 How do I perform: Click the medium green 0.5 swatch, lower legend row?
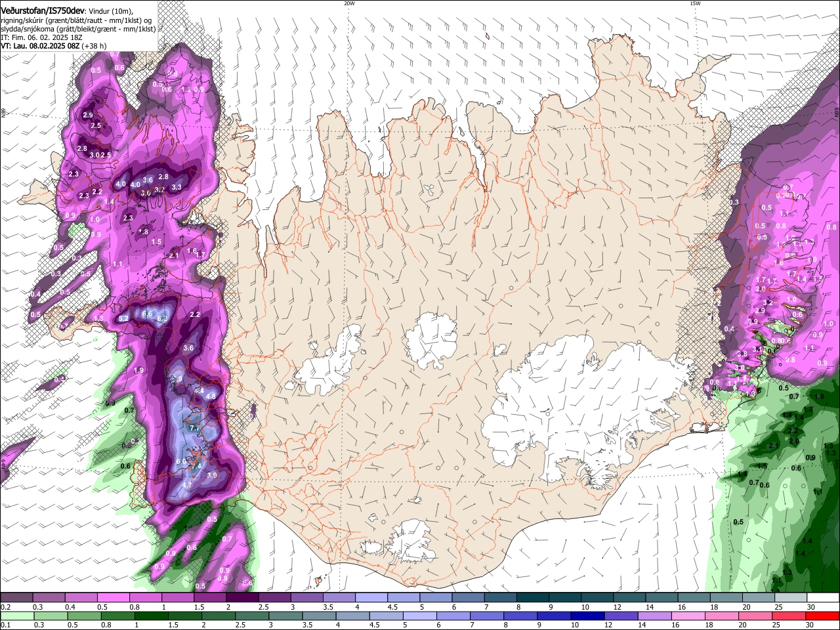85,616
